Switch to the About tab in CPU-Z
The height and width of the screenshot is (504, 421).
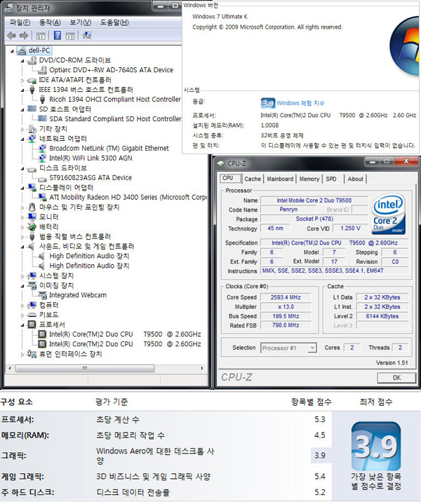(x=355, y=179)
